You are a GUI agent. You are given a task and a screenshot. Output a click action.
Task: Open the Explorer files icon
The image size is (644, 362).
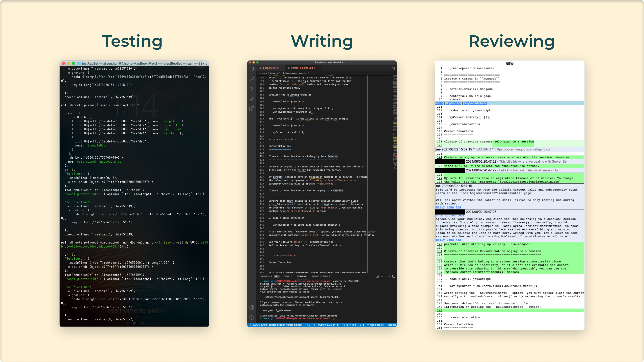click(252, 69)
